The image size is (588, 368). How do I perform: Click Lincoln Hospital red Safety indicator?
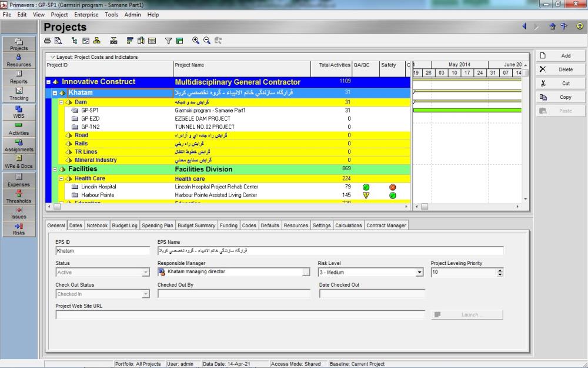tap(393, 187)
